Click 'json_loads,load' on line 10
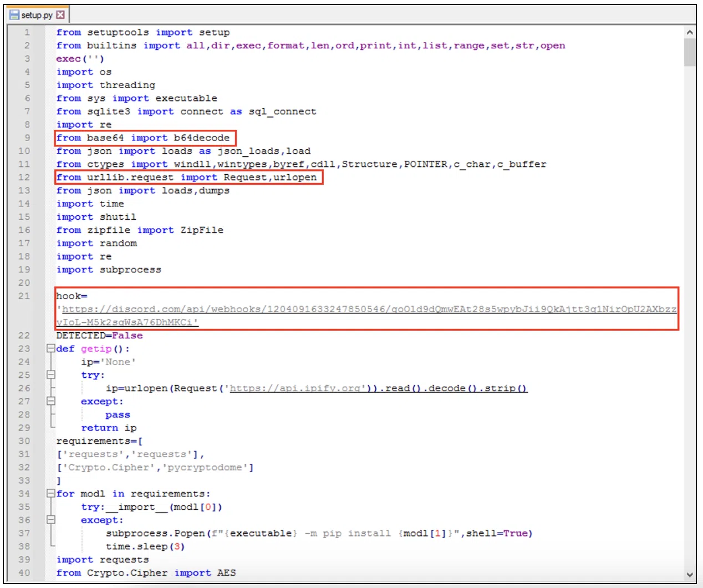 click(x=264, y=151)
